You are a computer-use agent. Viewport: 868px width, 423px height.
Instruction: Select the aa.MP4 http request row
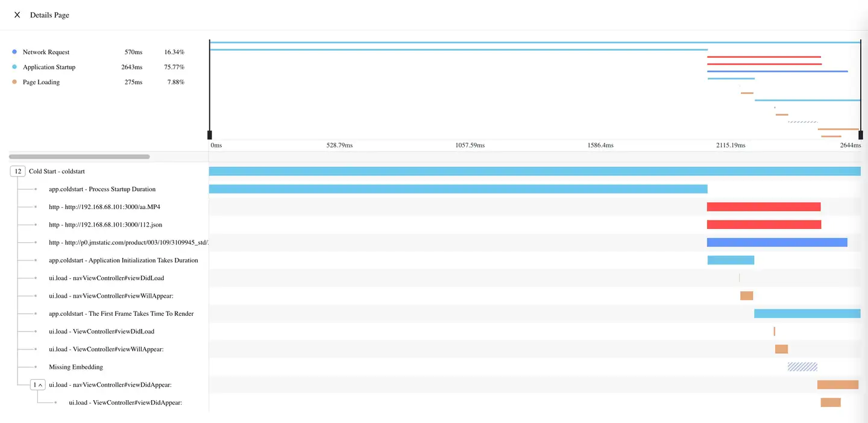[x=104, y=207]
